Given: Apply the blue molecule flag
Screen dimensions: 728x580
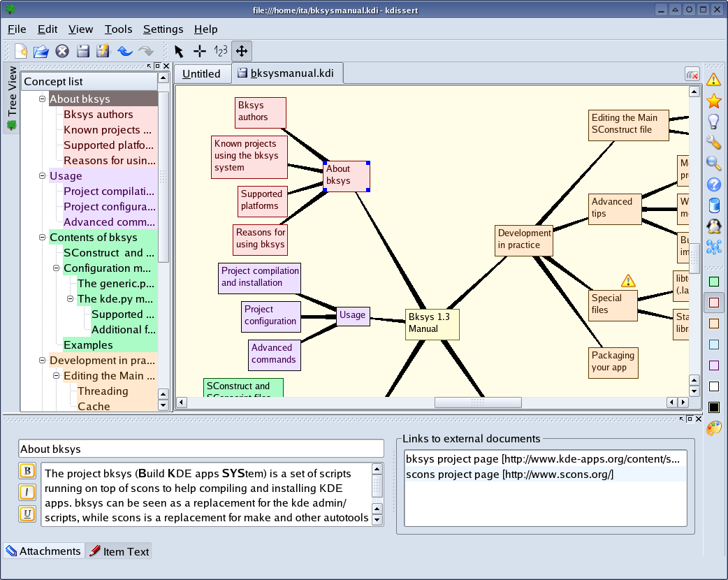Looking at the screenshot, I should [x=713, y=247].
